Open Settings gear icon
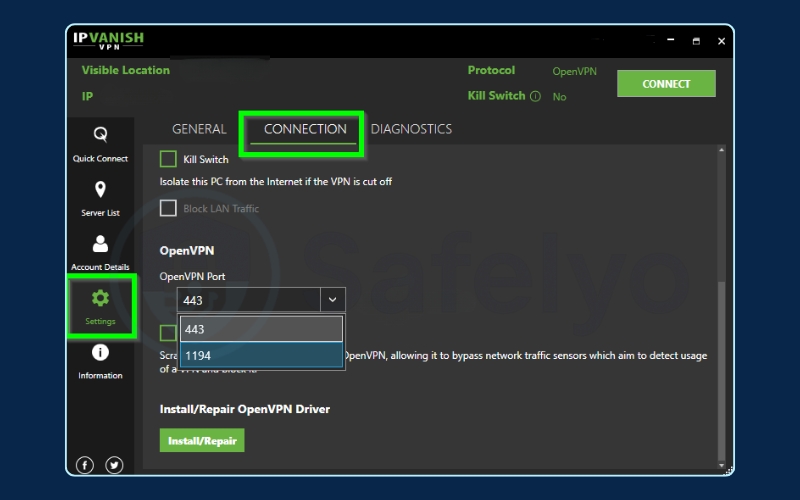The height and width of the screenshot is (500, 800). pos(100,298)
